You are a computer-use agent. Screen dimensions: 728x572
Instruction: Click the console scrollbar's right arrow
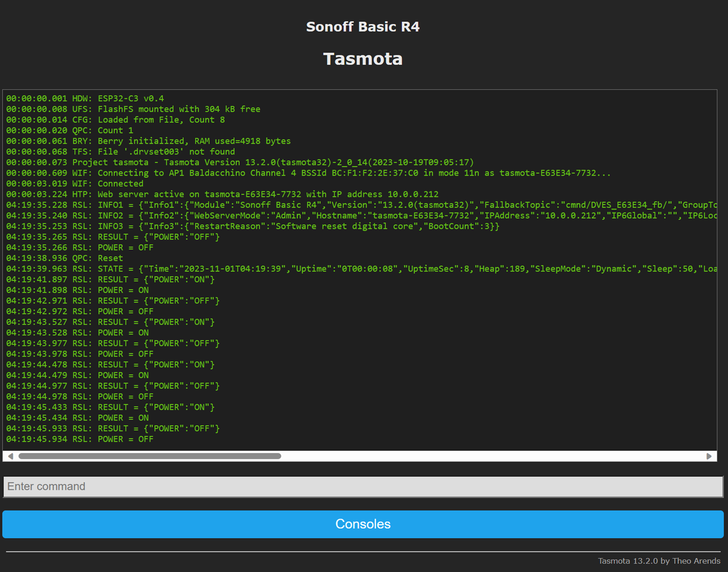pyautogui.click(x=709, y=456)
